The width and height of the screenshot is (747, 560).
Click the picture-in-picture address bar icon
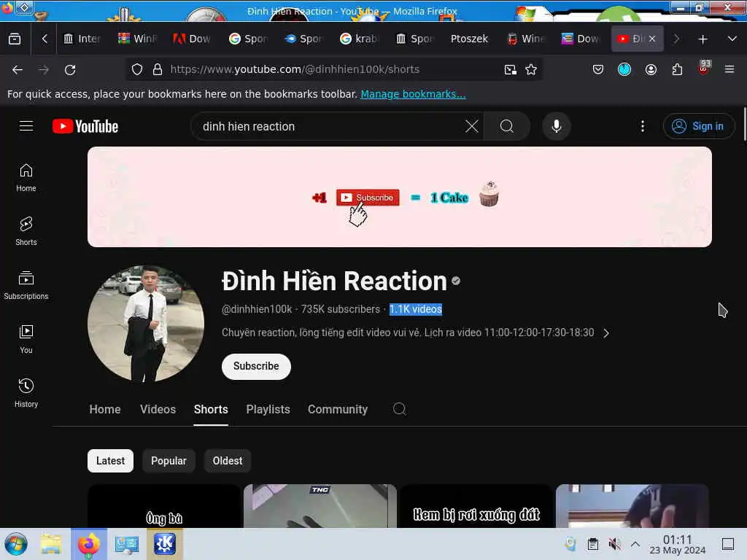(510, 70)
